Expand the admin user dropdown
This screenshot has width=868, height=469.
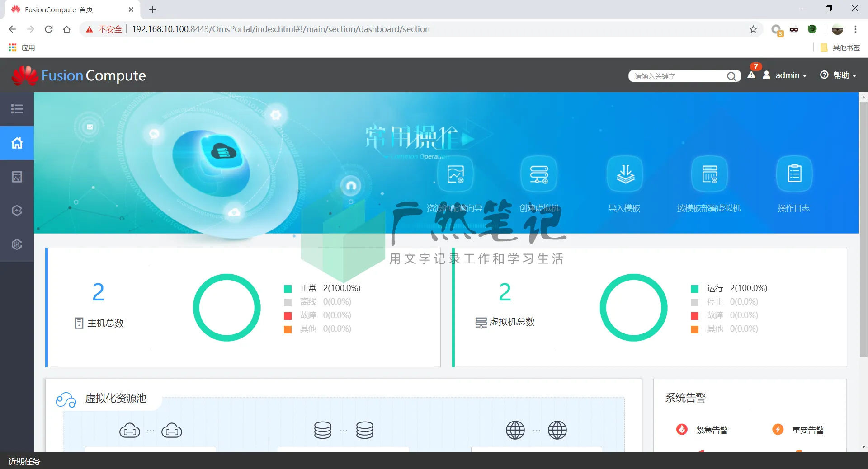tap(805, 76)
